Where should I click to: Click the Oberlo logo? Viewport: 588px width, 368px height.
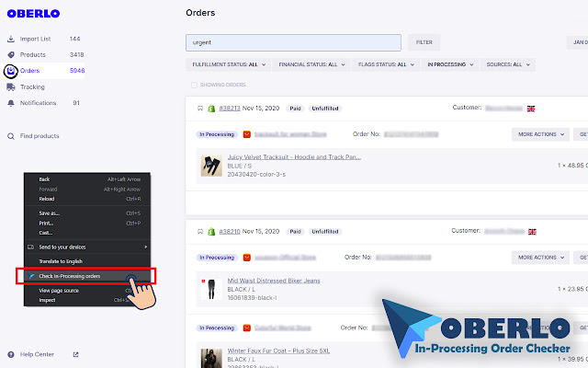click(33, 14)
